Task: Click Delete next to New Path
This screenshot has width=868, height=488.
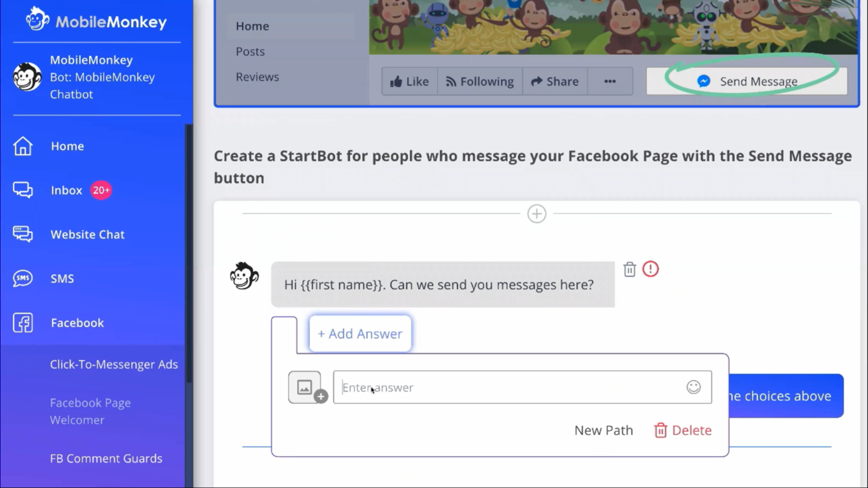Action: [x=682, y=430]
